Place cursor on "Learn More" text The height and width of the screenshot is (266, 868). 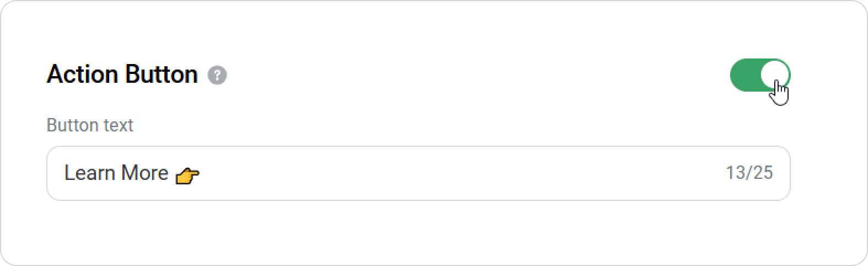tap(116, 173)
